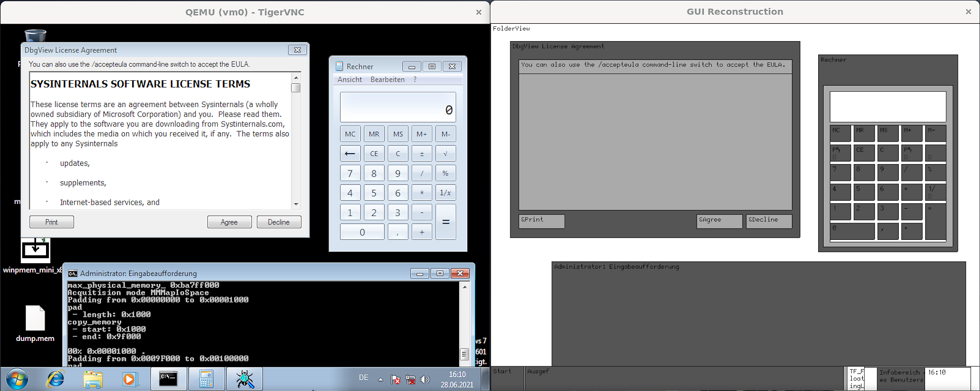980x391 pixels.
Task: Open the ? help menu in Rechner
Action: [415, 79]
